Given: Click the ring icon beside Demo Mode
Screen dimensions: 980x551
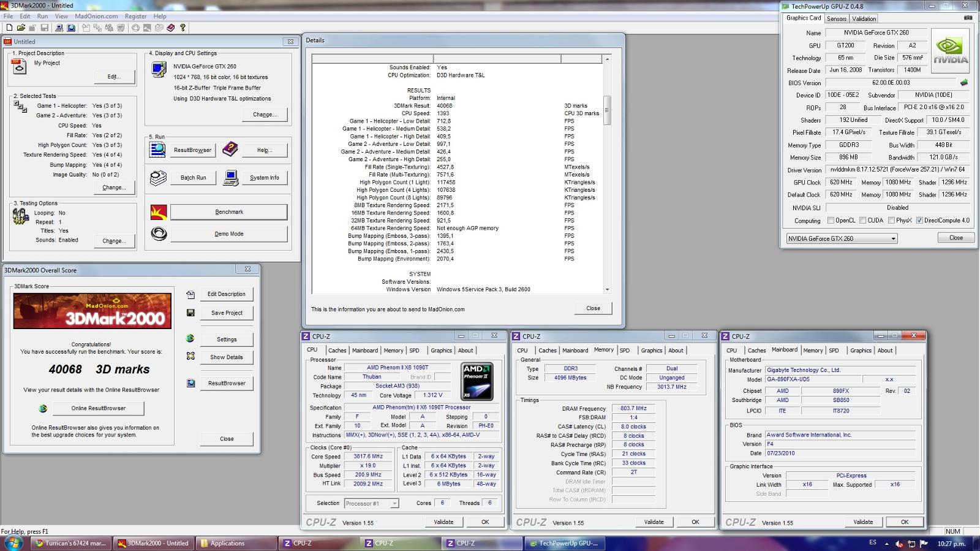Looking at the screenshot, I should [x=159, y=234].
